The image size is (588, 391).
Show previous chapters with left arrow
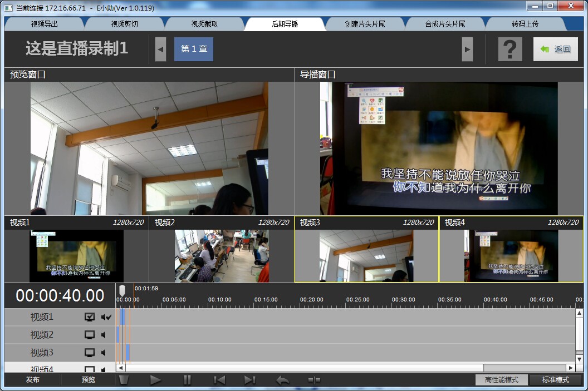[160, 49]
